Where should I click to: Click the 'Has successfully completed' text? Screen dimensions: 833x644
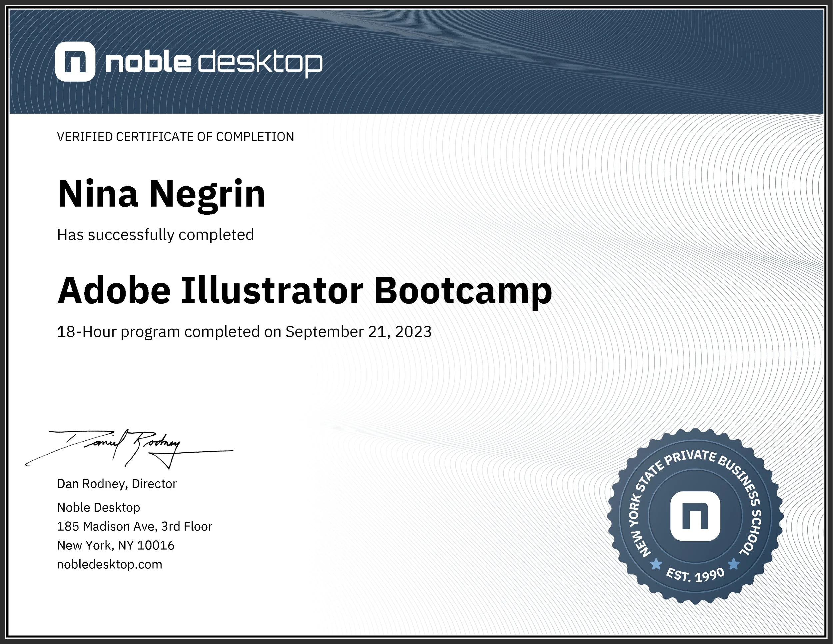[x=155, y=235]
